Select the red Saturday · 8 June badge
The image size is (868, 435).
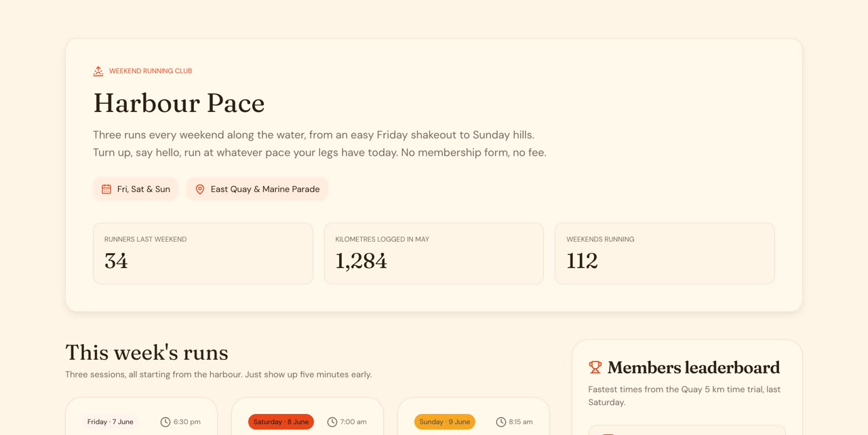pos(281,422)
